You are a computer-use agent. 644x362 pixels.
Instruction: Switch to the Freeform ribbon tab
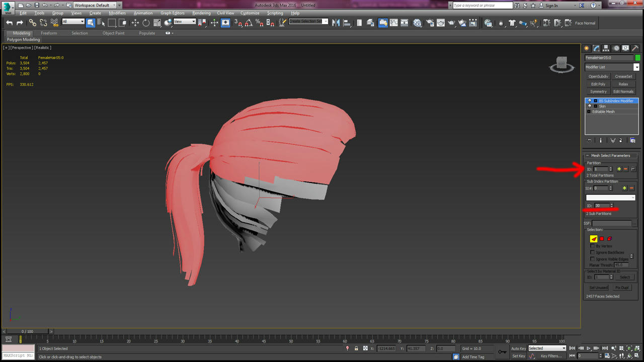pyautogui.click(x=49, y=33)
